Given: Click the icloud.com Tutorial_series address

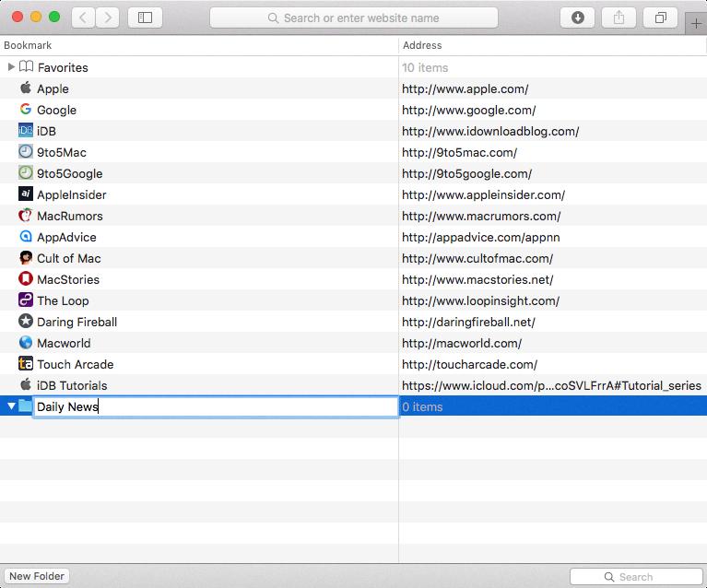Looking at the screenshot, I should click(551, 385).
